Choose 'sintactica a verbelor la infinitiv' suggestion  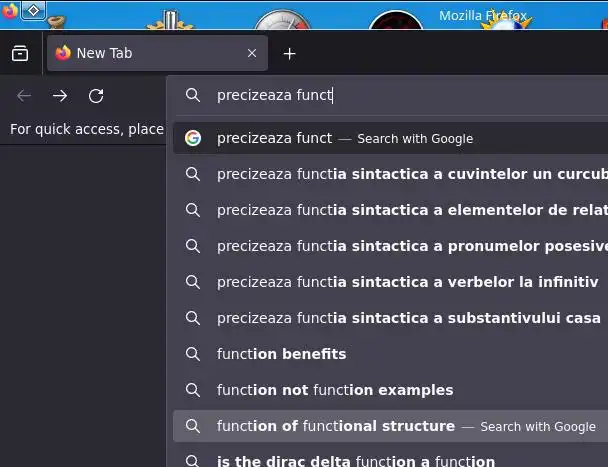click(x=400, y=282)
